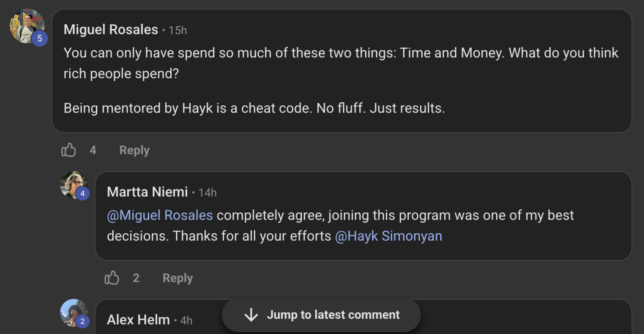This screenshot has width=644, height=334.
Task: Click the Alex Helm author name
Action: (x=138, y=320)
